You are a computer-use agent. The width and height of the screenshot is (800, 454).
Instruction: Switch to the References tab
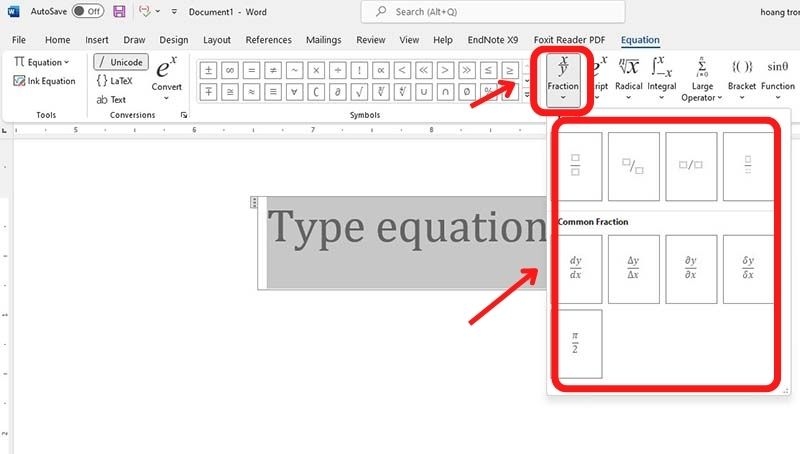(x=268, y=40)
